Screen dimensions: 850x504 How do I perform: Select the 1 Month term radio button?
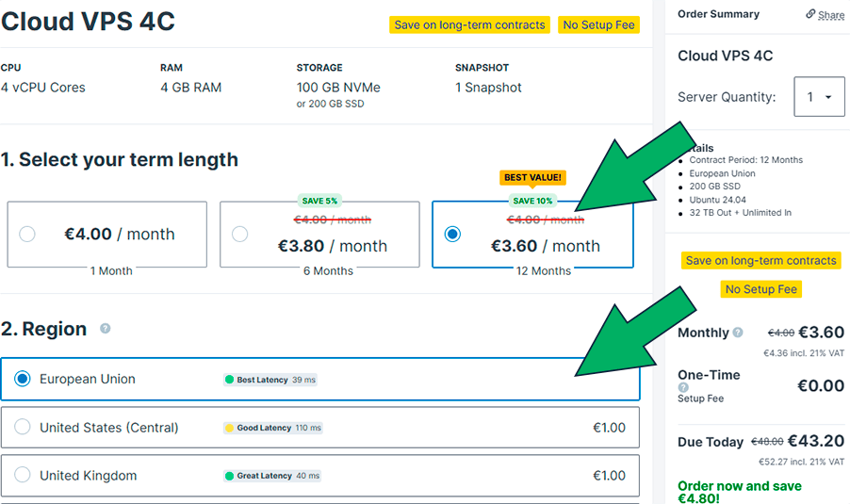click(27, 234)
